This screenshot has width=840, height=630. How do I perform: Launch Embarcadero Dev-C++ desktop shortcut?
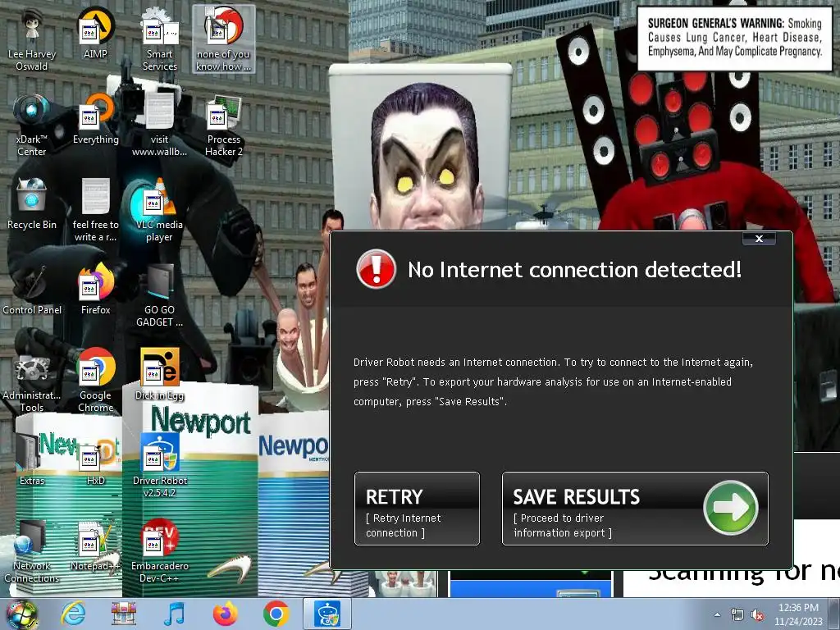pos(160,552)
